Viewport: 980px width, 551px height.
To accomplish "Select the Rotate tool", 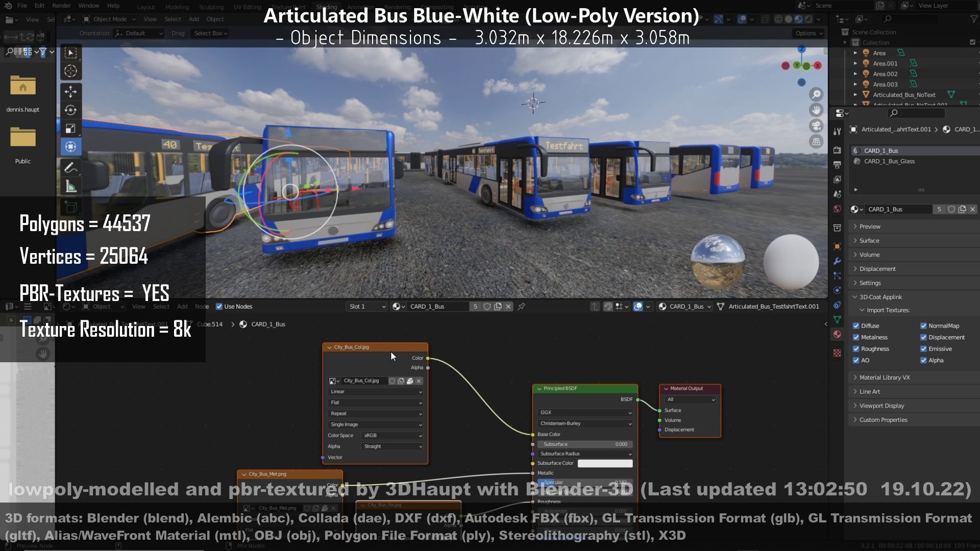I will pyautogui.click(x=71, y=110).
